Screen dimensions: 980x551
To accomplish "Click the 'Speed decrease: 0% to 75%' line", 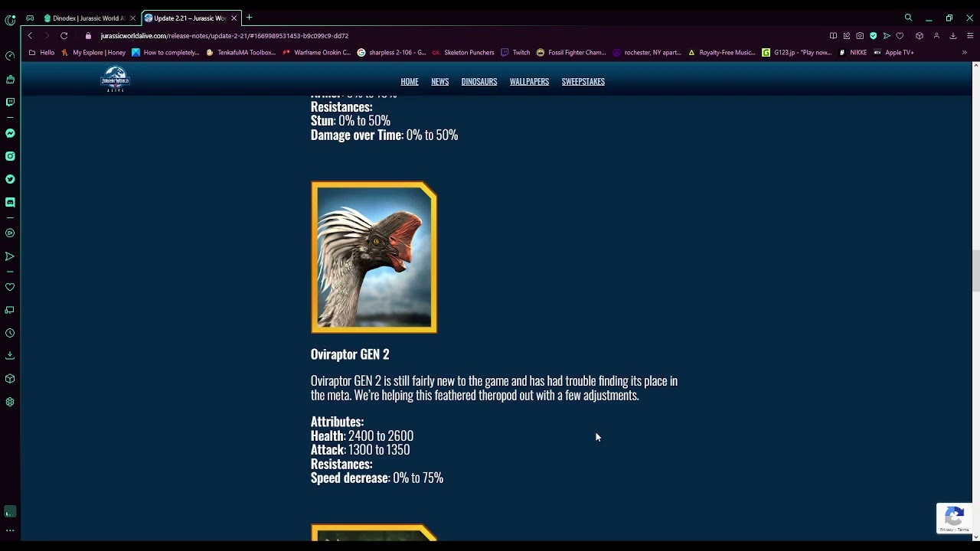I will click(x=377, y=478).
